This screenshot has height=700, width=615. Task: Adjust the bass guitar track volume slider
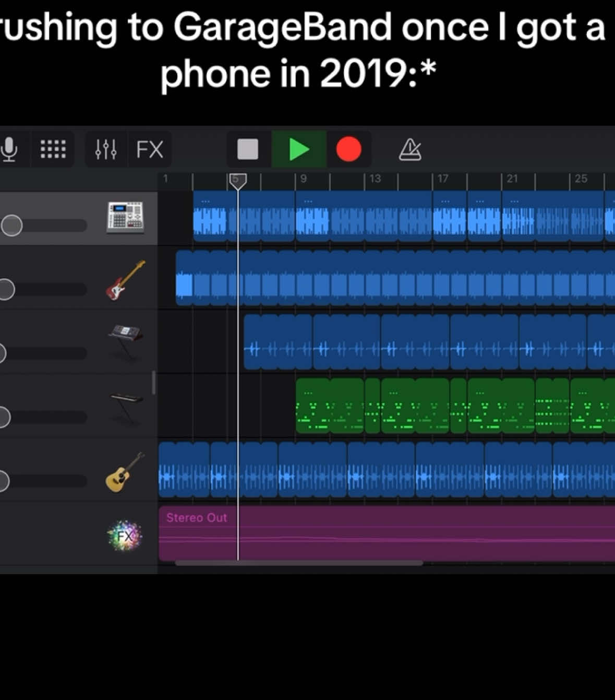[43, 289]
